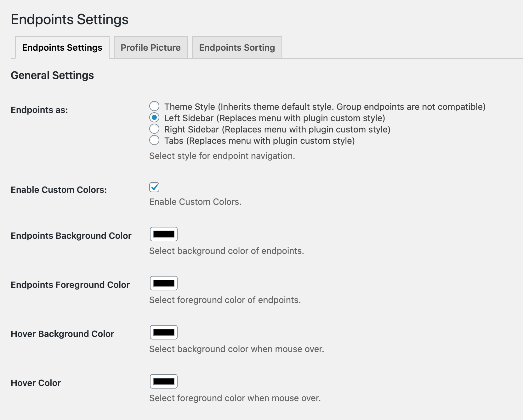
Task: Pick the Hover Color swatch
Action: point(164,381)
